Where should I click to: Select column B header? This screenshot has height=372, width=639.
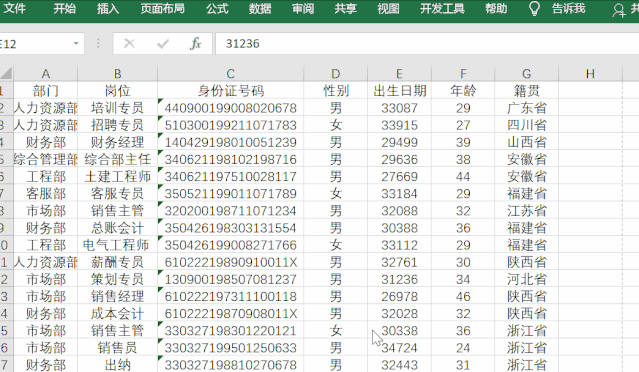pos(117,74)
